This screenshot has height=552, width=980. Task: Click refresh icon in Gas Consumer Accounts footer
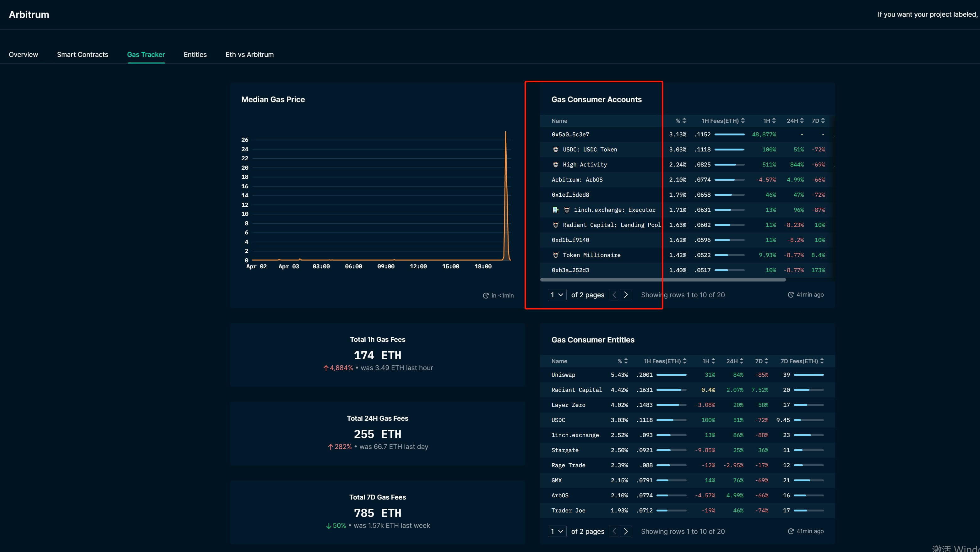click(791, 295)
